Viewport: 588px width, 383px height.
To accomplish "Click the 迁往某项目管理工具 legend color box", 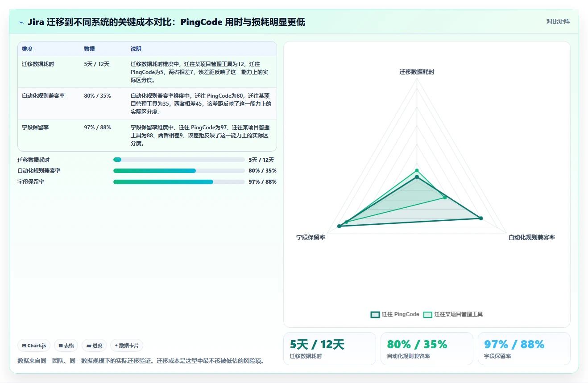I will coord(428,314).
